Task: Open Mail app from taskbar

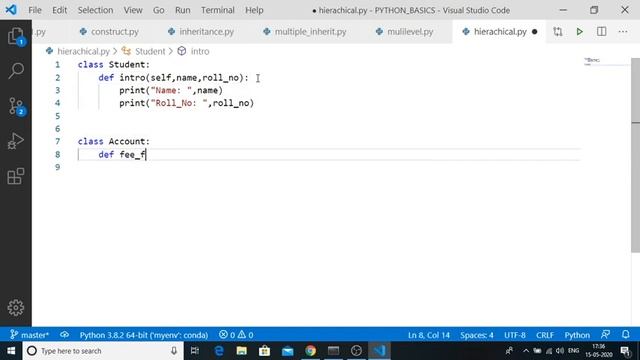Action: click(x=287, y=351)
